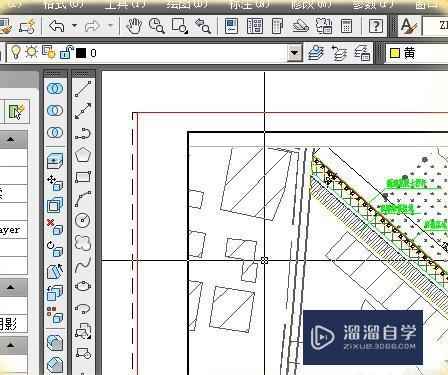Select the Polygon tool
This screenshot has width=448, height=375.
(83, 155)
